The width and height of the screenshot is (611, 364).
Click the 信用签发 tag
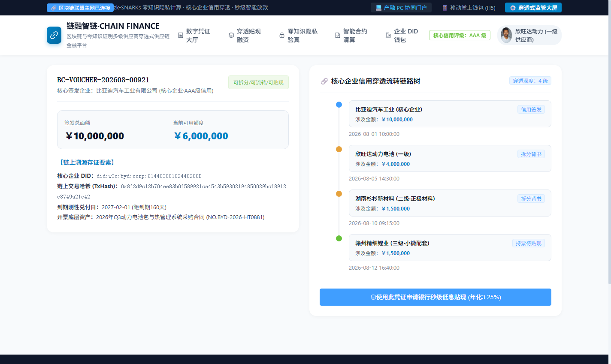(x=531, y=109)
